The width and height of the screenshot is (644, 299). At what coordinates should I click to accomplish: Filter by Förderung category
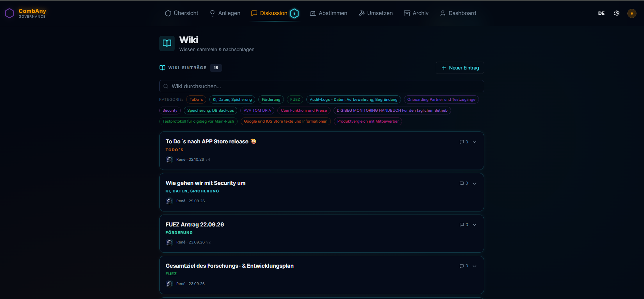point(271,100)
